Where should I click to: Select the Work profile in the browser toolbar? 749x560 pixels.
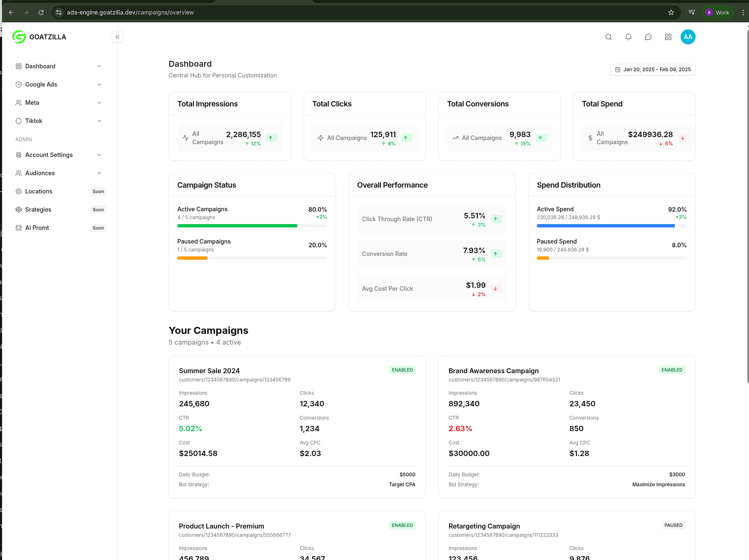point(718,12)
